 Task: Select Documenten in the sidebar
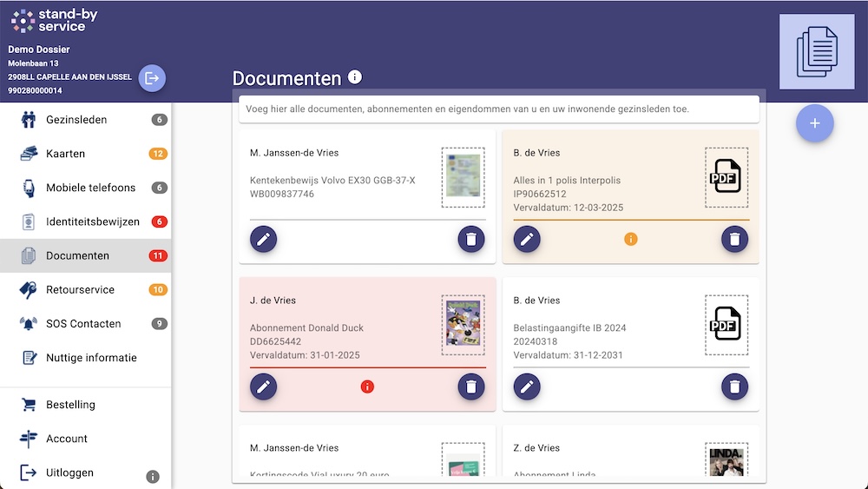pos(86,255)
